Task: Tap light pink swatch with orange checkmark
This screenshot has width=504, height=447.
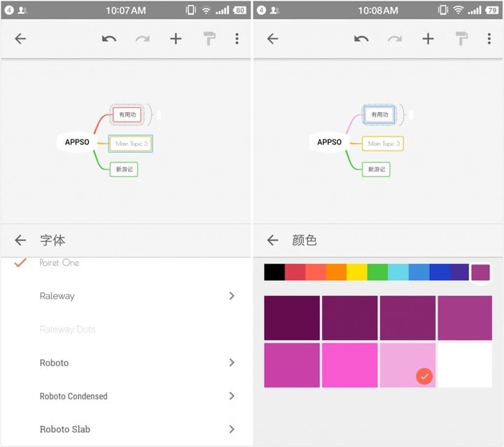Action: point(407,365)
